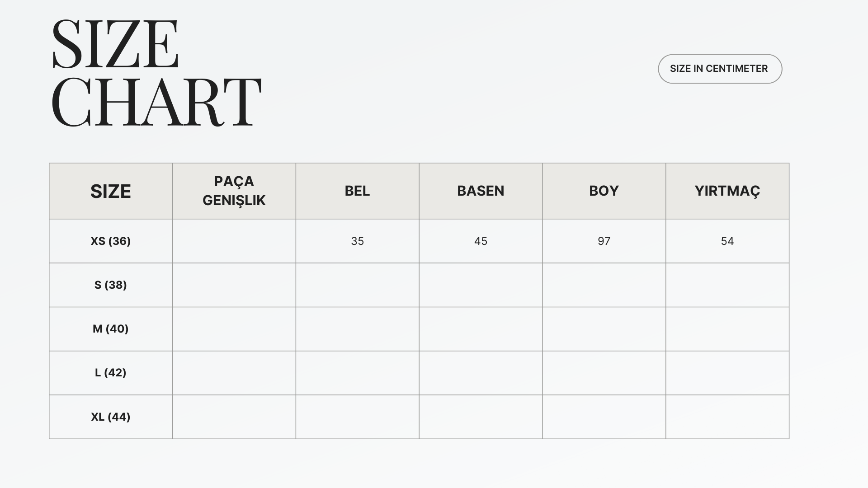This screenshot has height=488, width=868.
Task: Select the XS (36) row label
Action: (x=111, y=241)
